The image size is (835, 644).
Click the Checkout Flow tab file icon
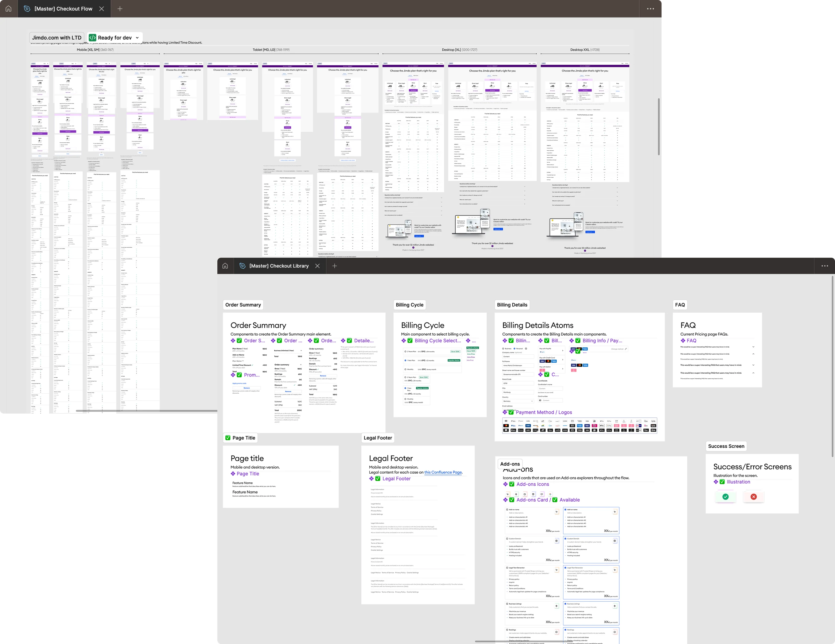(27, 8)
